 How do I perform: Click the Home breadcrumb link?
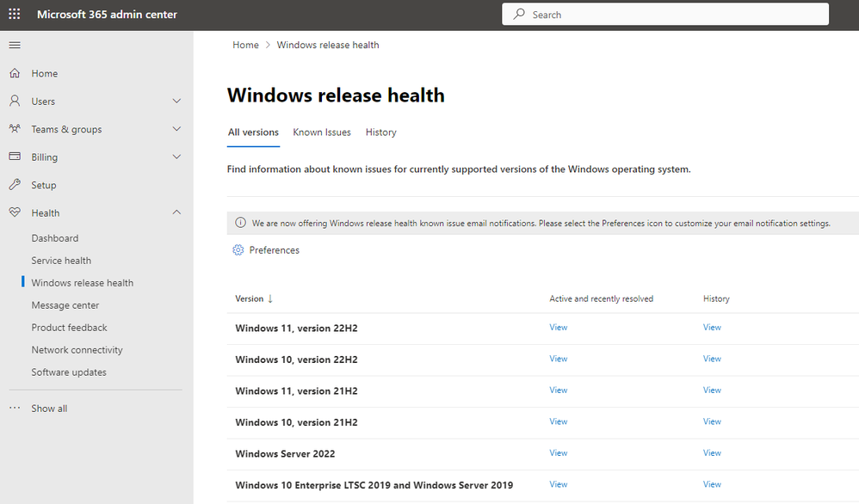(x=245, y=45)
